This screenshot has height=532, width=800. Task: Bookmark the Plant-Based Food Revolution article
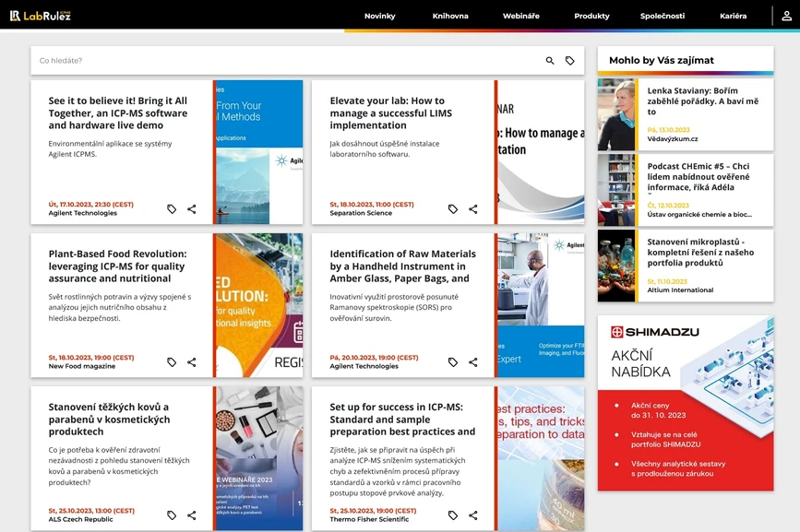[171, 361]
